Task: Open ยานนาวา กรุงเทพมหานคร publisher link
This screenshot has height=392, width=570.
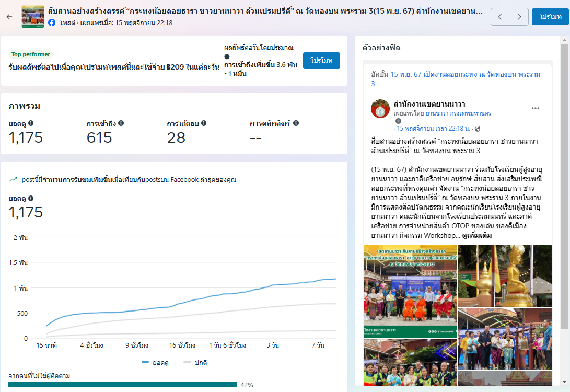Action: pos(458,113)
